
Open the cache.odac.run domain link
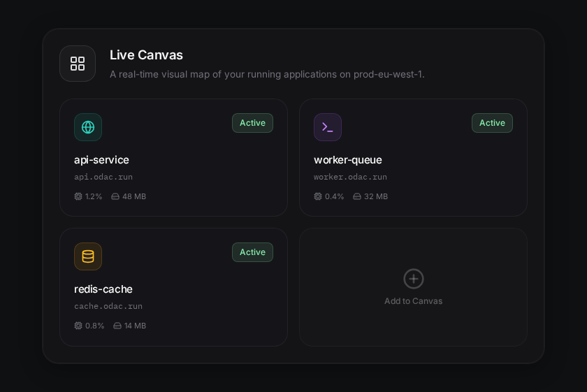(x=108, y=306)
